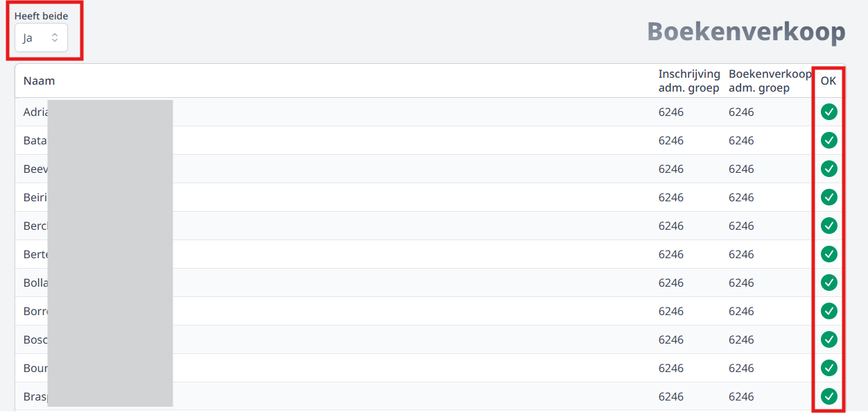Click the green checkmark in the Berte row
Image resolution: width=868 pixels, height=413 pixels.
828,254
